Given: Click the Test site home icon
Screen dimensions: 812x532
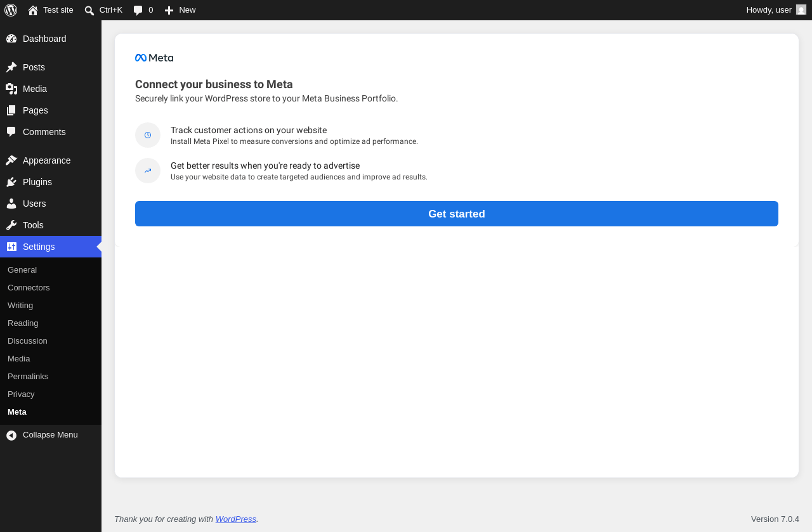Looking at the screenshot, I should point(33,10).
